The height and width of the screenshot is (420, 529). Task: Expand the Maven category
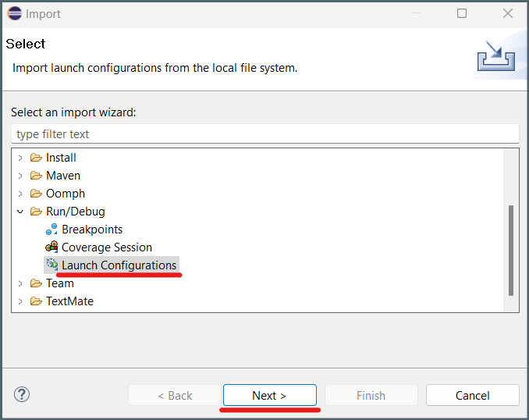[x=20, y=176]
